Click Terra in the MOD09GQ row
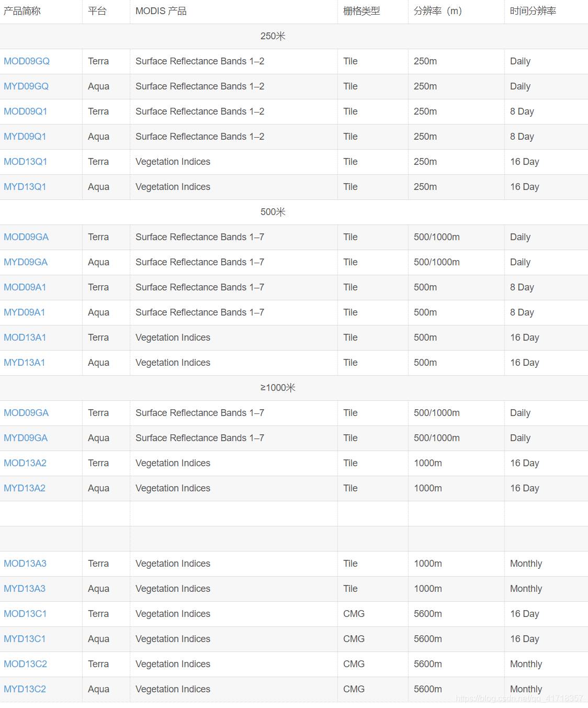Screen dimensions: 588x708 [x=98, y=61]
